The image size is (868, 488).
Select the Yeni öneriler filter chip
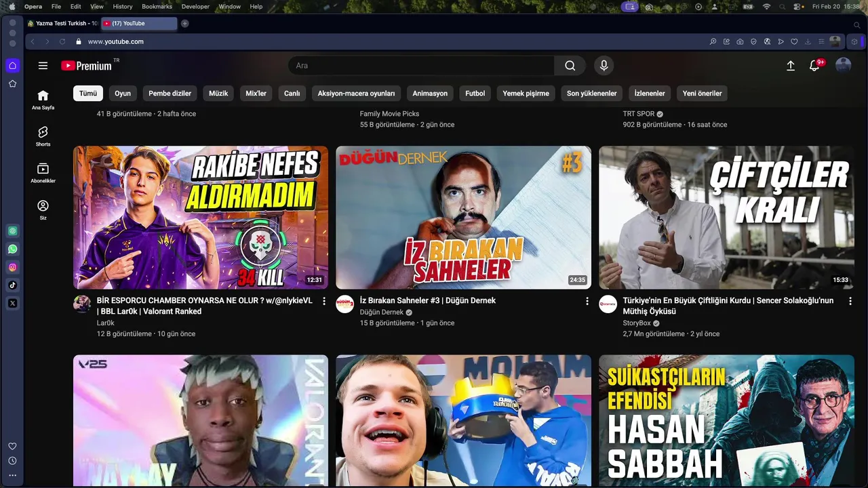coord(703,94)
